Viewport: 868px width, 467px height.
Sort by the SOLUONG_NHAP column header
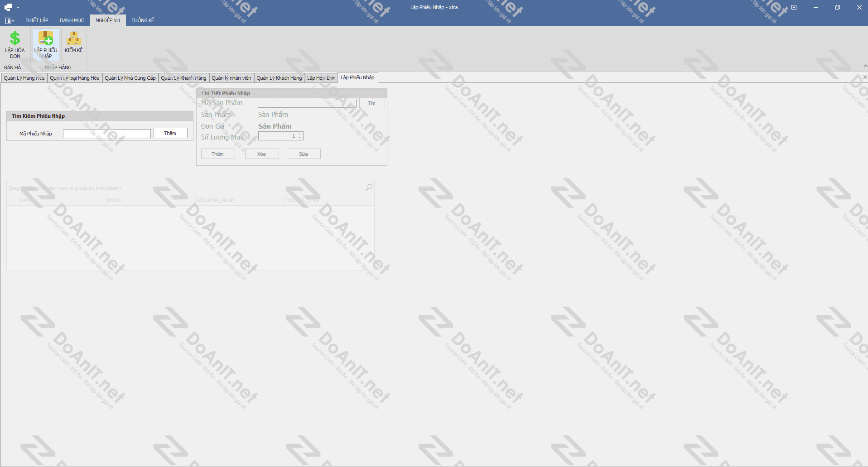240,200
